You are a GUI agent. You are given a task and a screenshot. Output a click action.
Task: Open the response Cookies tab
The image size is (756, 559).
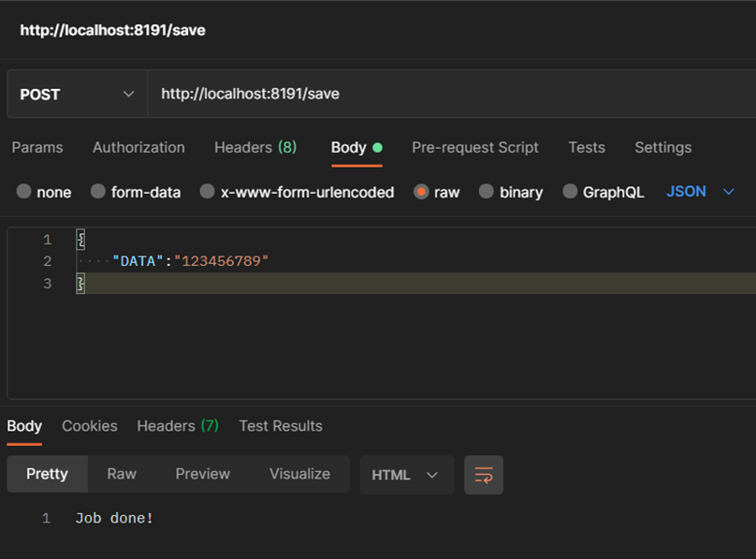point(89,426)
